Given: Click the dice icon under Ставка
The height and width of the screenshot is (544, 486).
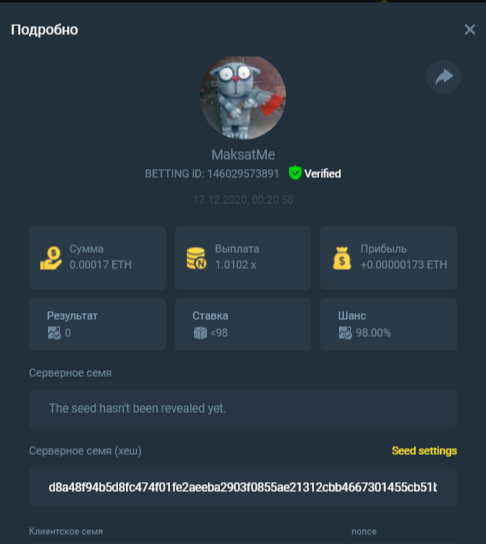Looking at the screenshot, I should point(200,333).
